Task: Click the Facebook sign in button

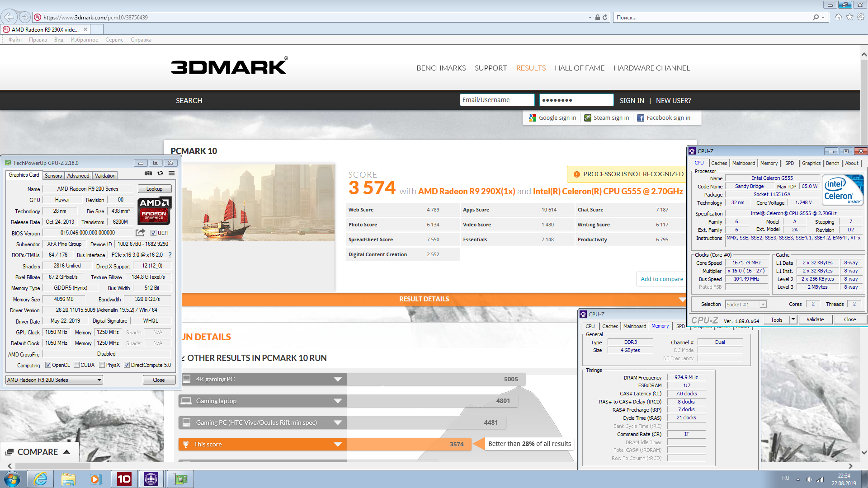Action: point(664,118)
